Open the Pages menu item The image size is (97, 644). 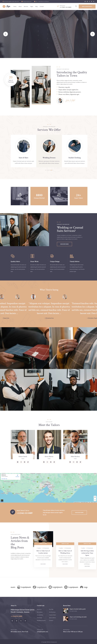(32, 6)
